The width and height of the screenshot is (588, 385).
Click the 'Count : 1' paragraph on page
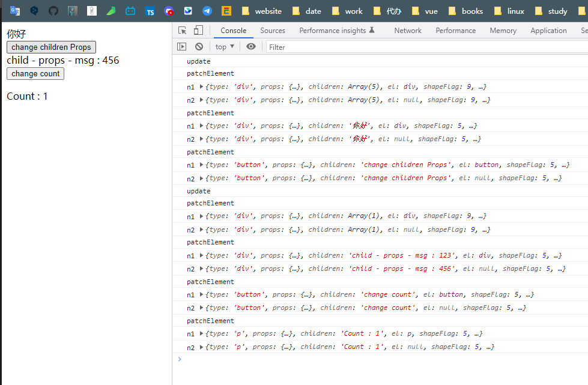[27, 96]
